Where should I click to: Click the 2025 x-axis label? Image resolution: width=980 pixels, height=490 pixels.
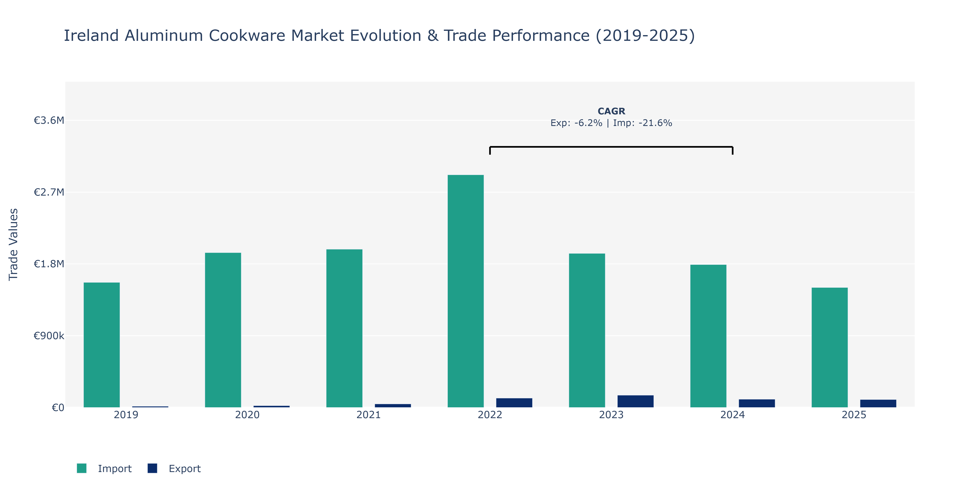tap(854, 415)
